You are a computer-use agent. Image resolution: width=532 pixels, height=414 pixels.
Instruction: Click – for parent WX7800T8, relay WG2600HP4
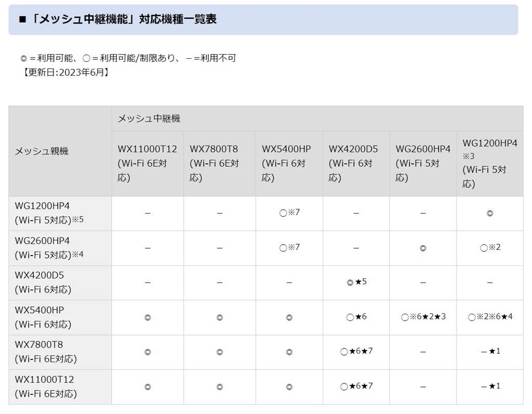[x=423, y=352]
